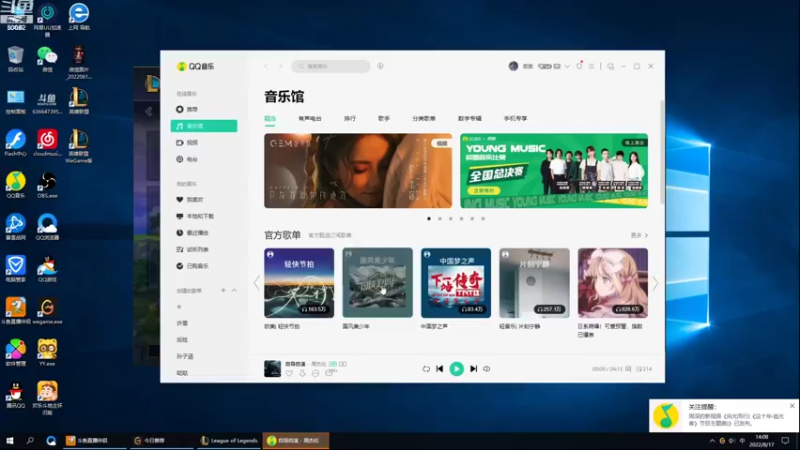Open the G.E.M. video banner
The image size is (800, 450).
tap(358, 171)
